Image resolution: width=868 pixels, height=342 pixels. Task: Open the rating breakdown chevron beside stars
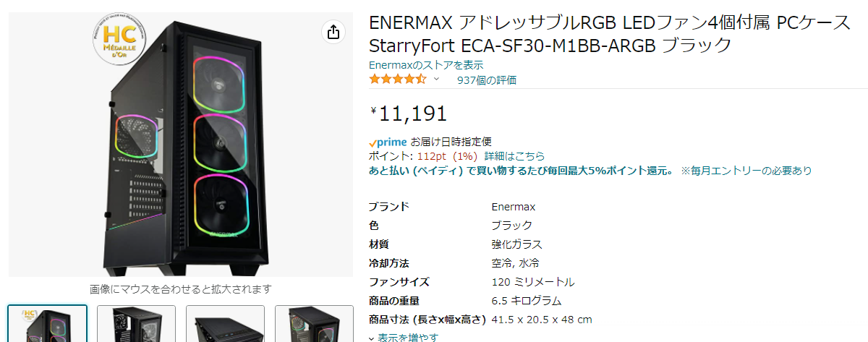coord(436,80)
